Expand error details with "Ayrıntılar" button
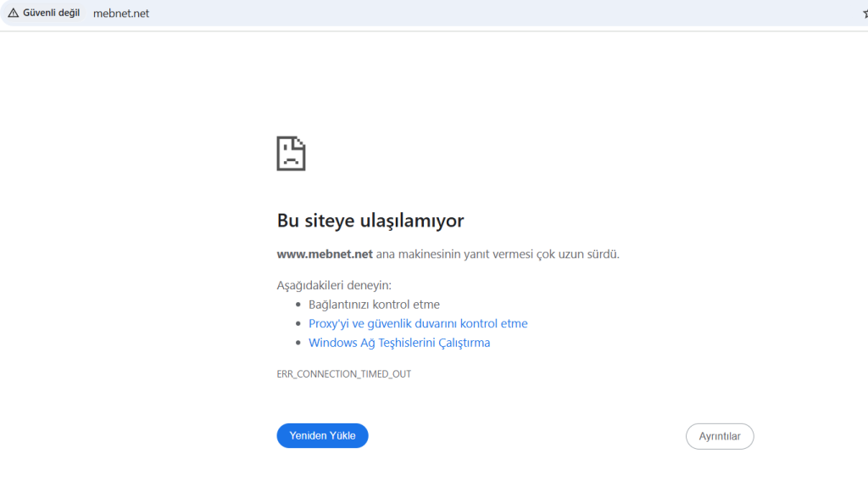The width and height of the screenshot is (868, 487). coord(719,436)
